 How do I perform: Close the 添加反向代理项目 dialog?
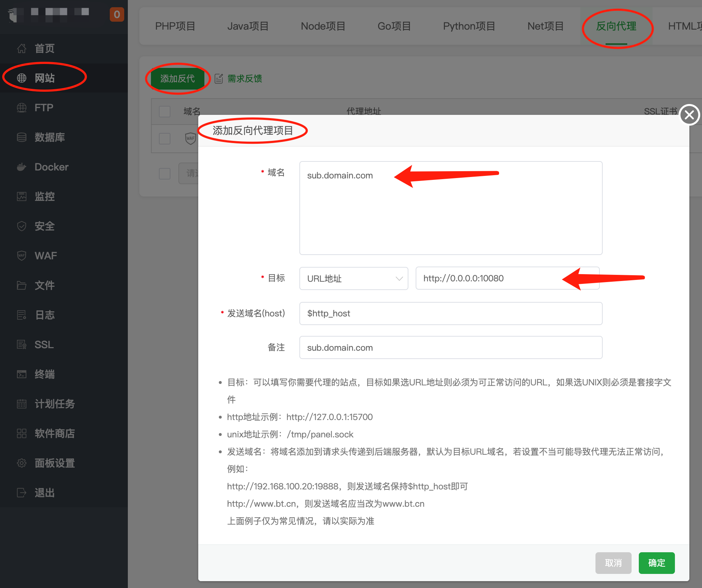coord(689,115)
